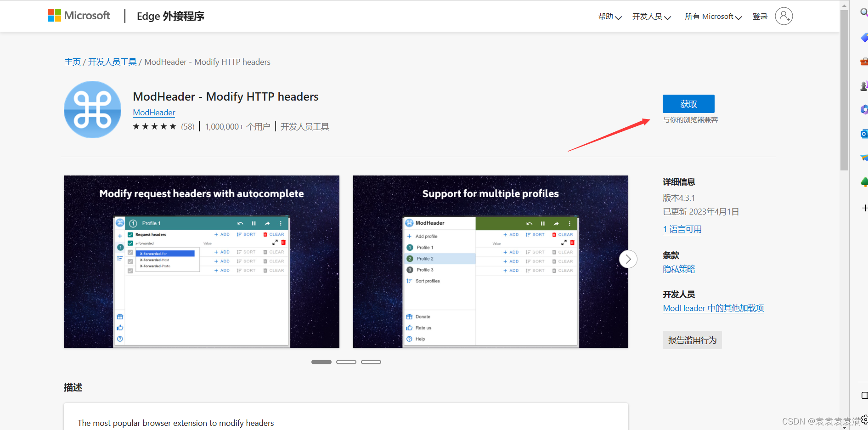
Task: Open the autocomplete request headers screenshot
Action: [202, 261]
